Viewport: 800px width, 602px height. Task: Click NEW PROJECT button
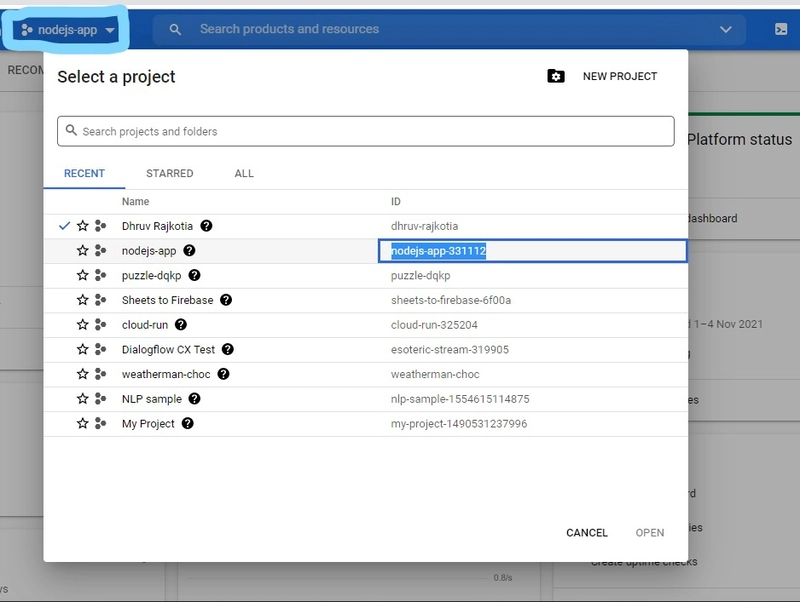coord(620,77)
